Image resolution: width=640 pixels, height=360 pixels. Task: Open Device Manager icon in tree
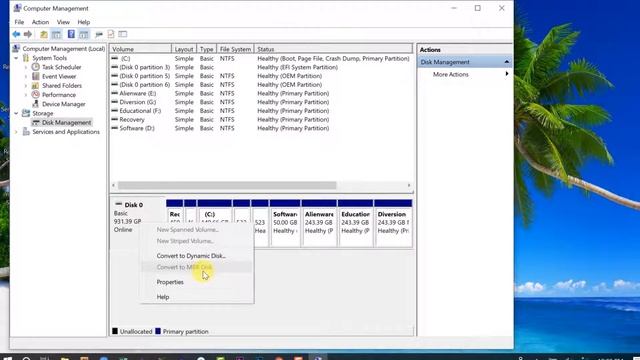(36, 104)
